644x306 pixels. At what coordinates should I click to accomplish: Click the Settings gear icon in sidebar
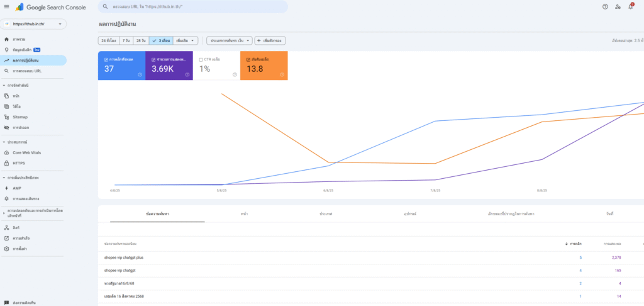tap(6, 249)
